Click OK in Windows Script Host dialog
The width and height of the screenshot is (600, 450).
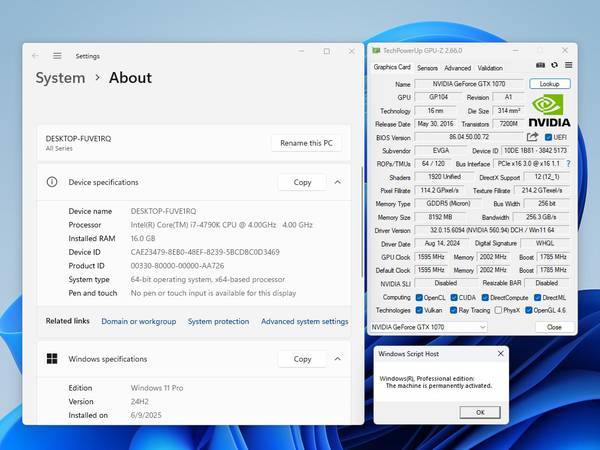tap(480, 412)
